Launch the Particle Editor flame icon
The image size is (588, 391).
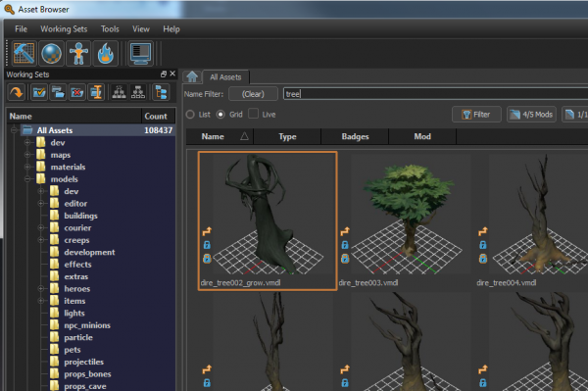[x=106, y=53]
